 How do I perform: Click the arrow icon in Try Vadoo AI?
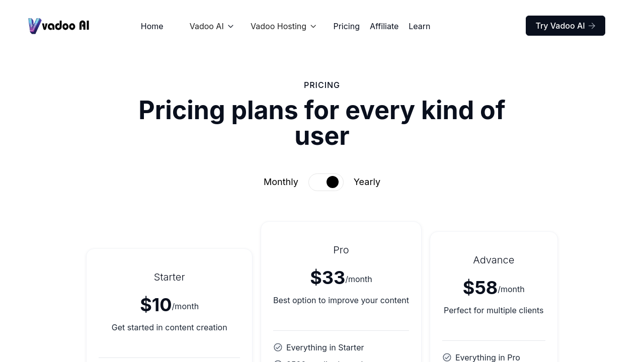(592, 26)
